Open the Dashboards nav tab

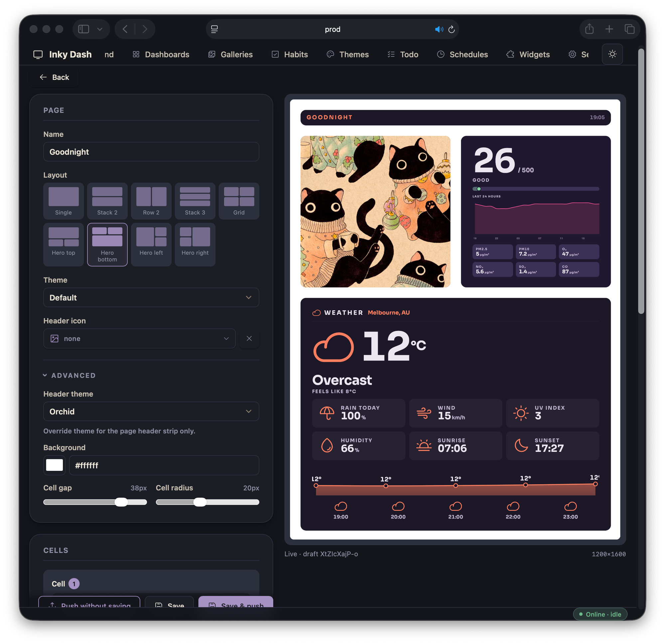(x=161, y=54)
